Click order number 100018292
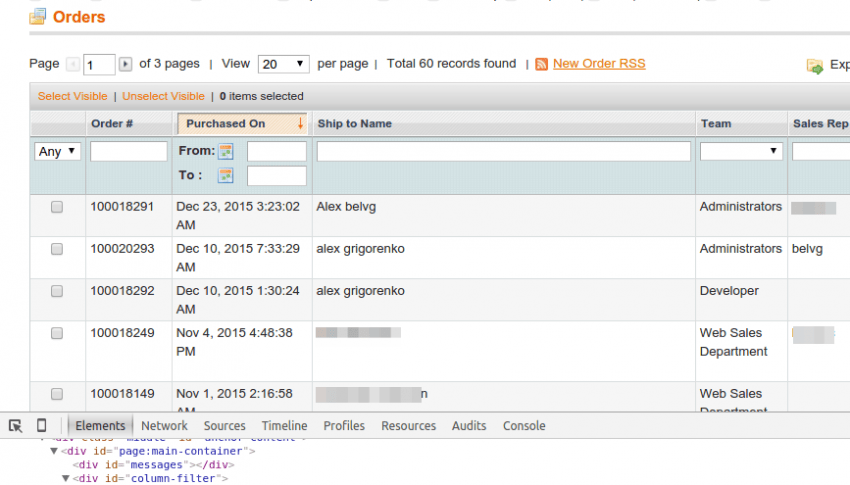Image resolution: width=850 pixels, height=485 pixels. [122, 291]
